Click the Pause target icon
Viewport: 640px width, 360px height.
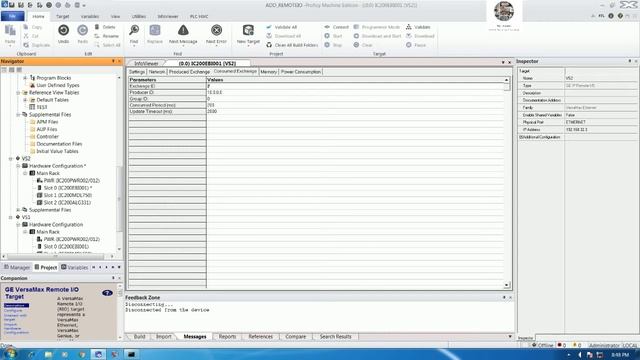tap(409, 45)
